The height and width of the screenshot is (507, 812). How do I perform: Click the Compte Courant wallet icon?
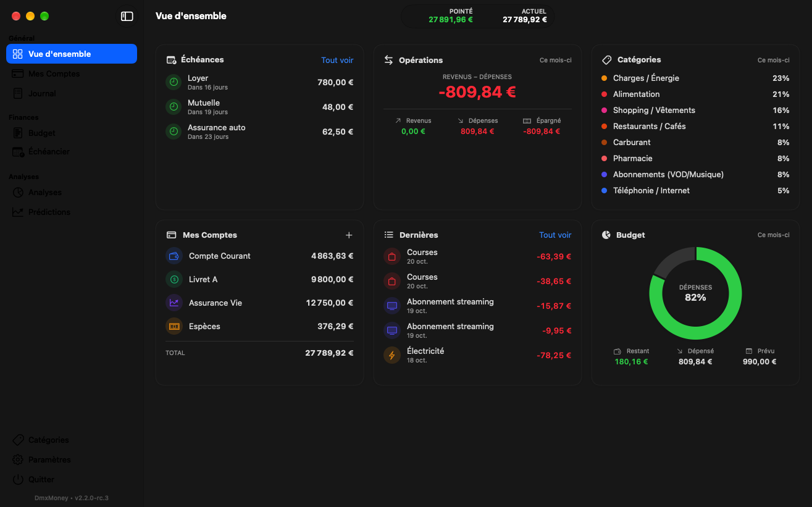click(x=174, y=256)
